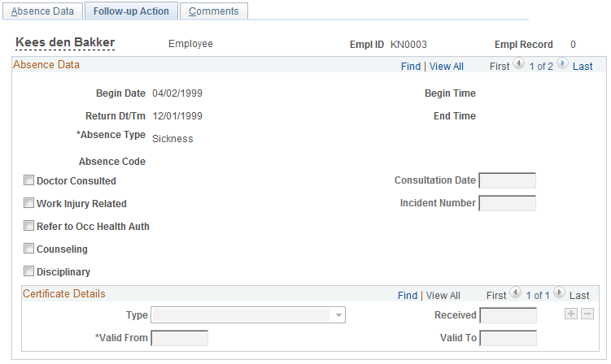Click Find in Certificate Details header
611x364 pixels.
408,296
